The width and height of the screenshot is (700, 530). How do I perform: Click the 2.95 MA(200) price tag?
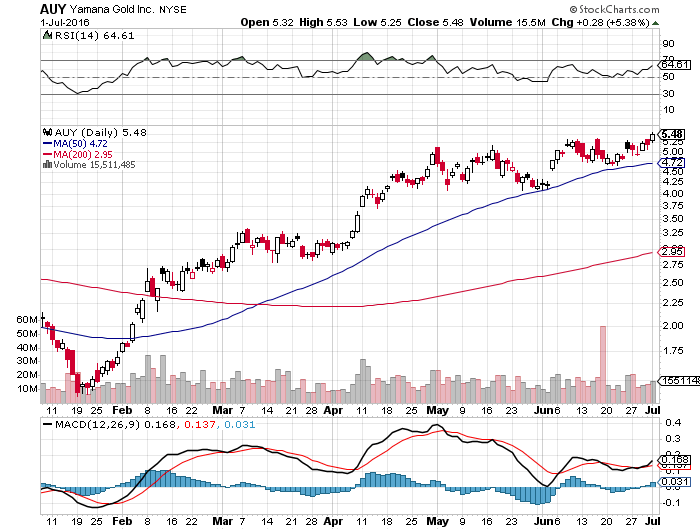tap(672, 251)
